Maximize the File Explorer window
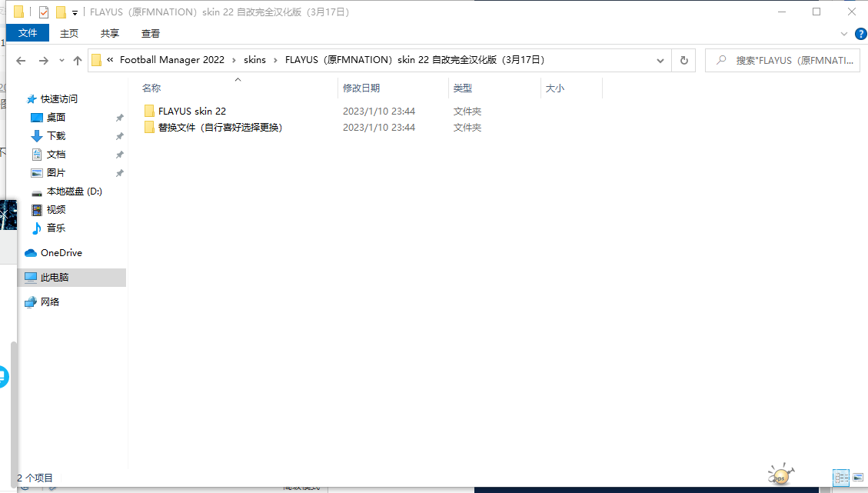868x493 pixels. (816, 12)
